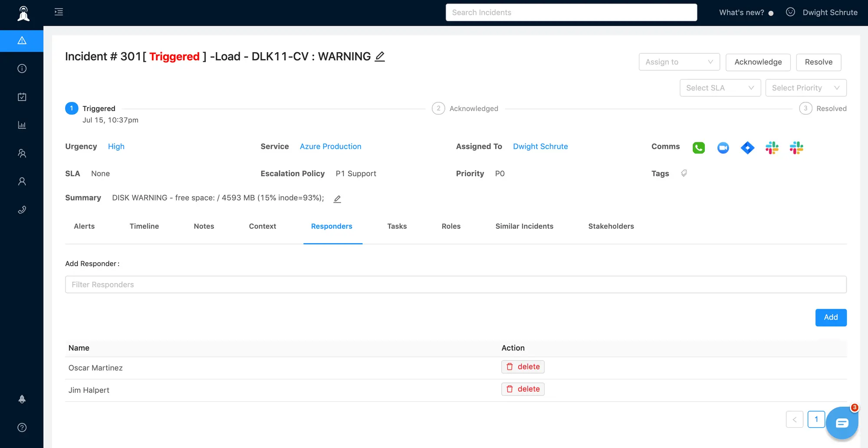Open the Zoom meeting Comms icon

click(x=723, y=148)
